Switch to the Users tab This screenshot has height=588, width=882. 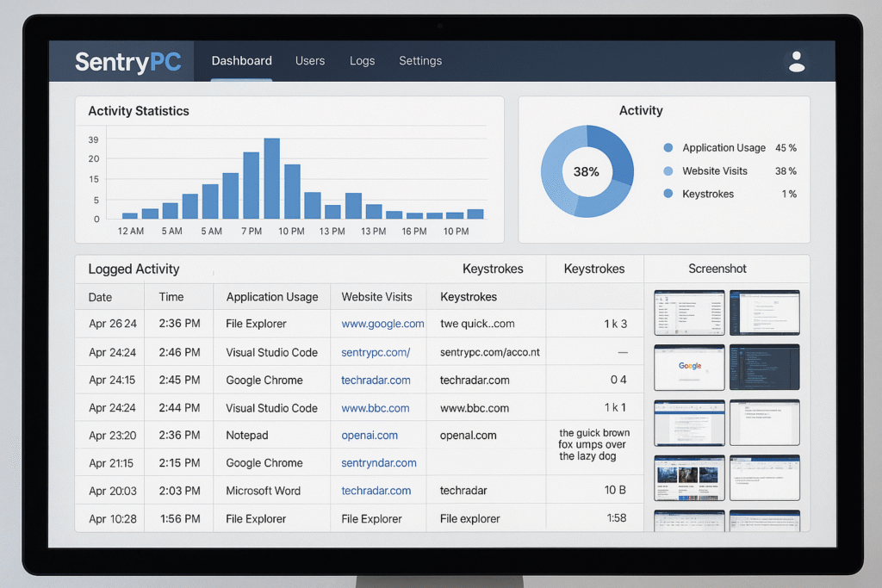pyautogui.click(x=310, y=61)
